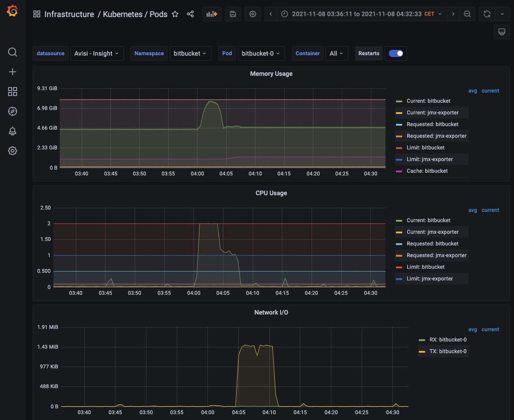The width and height of the screenshot is (514, 420).
Task: Click the Pod variable label
Action: (x=227, y=53)
